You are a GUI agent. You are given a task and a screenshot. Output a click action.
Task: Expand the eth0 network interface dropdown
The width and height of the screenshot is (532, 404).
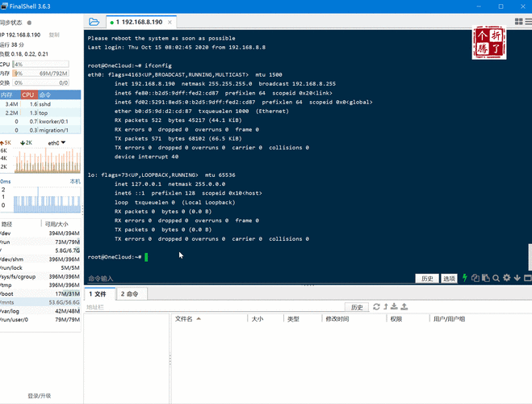coord(57,143)
